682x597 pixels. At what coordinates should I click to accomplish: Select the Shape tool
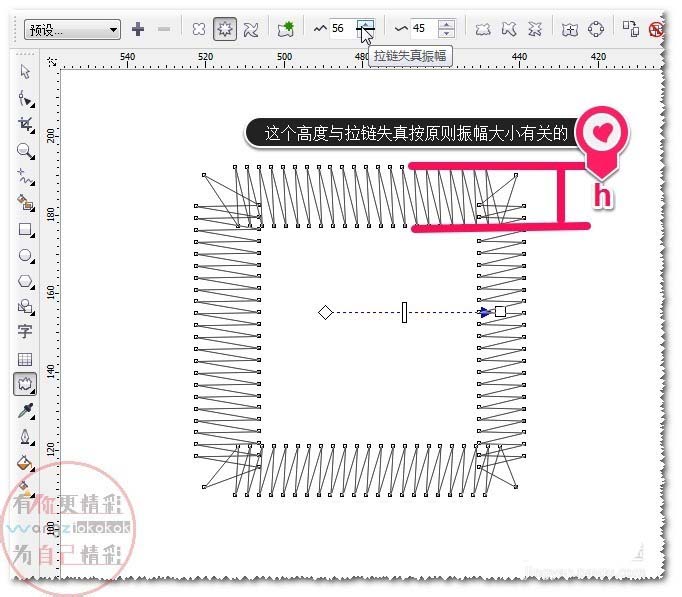[25, 98]
